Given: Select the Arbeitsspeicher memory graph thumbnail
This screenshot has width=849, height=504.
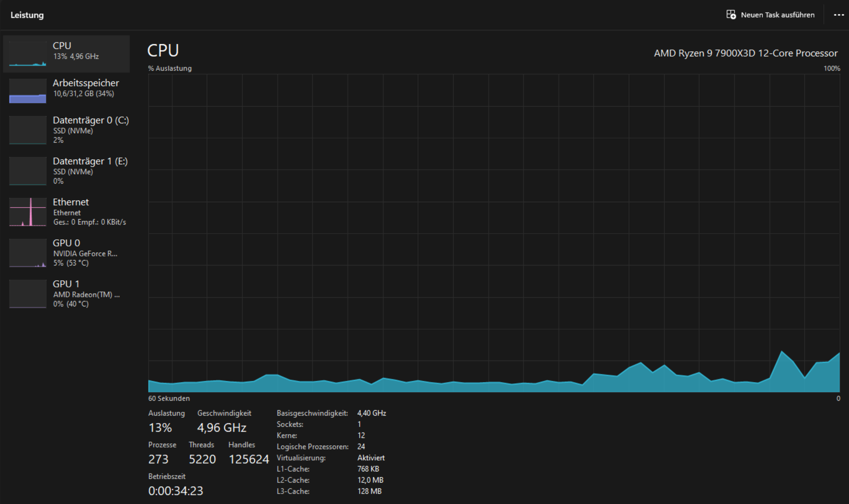Looking at the screenshot, I should [x=28, y=91].
